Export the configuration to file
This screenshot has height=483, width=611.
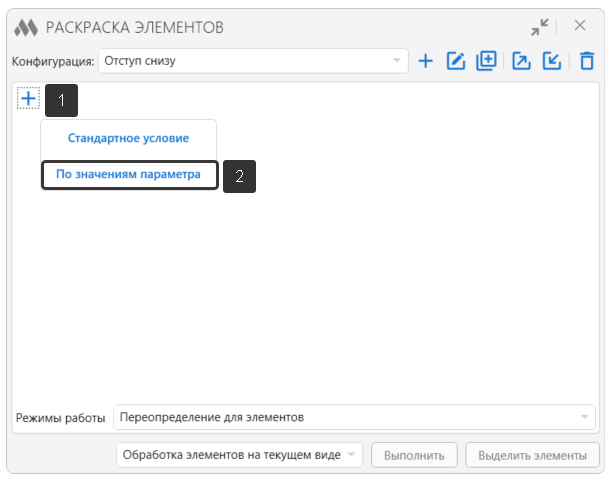(x=521, y=61)
